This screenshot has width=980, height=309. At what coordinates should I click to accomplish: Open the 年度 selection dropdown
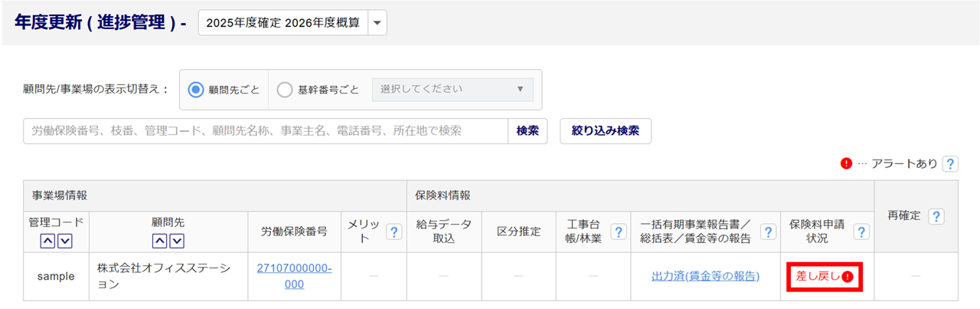[377, 23]
